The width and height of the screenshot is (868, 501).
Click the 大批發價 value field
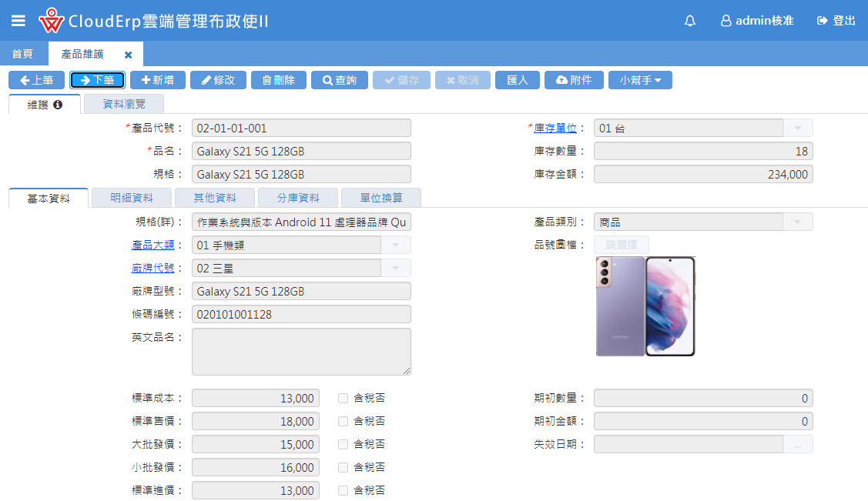256,444
